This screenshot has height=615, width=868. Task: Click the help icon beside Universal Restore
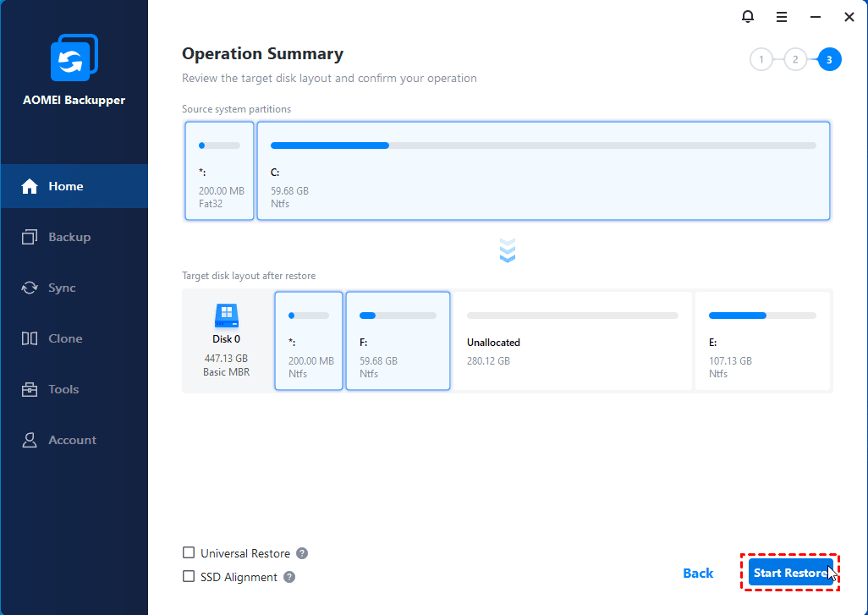pos(302,553)
